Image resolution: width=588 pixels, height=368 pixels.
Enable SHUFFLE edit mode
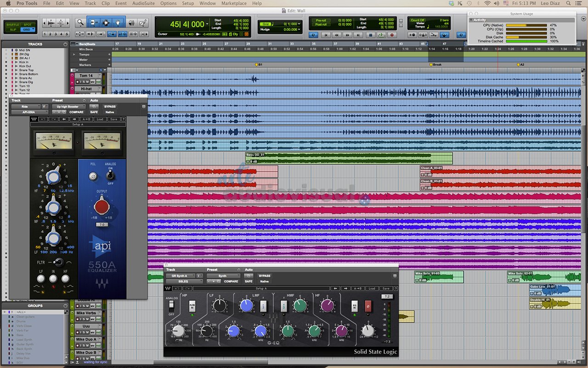(x=12, y=24)
